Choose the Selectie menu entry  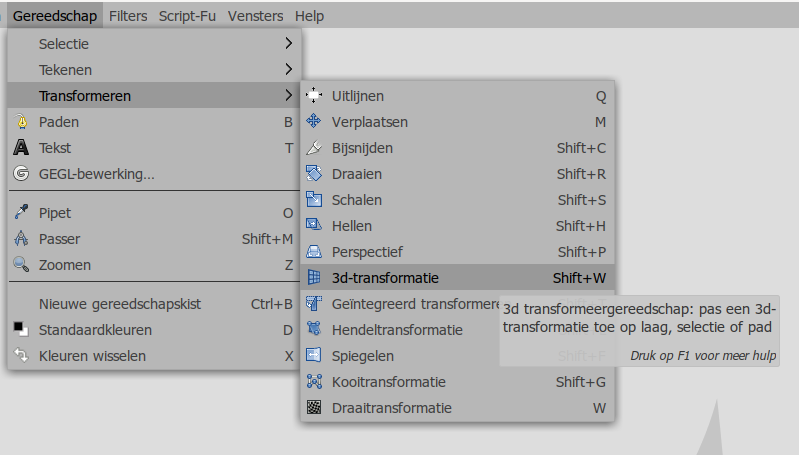pos(154,43)
